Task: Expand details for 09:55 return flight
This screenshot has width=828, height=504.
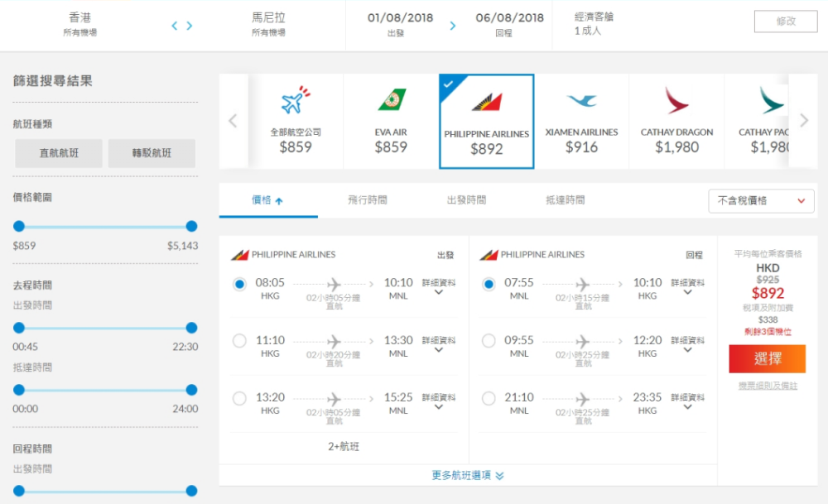Action: [687, 344]
